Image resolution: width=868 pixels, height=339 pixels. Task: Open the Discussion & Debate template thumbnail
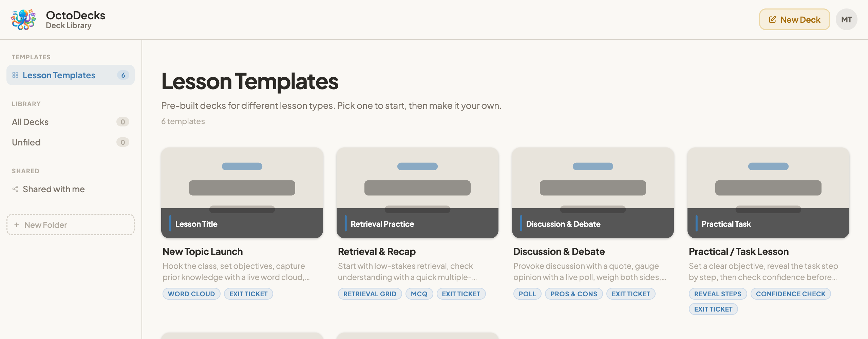coord(593,193)
